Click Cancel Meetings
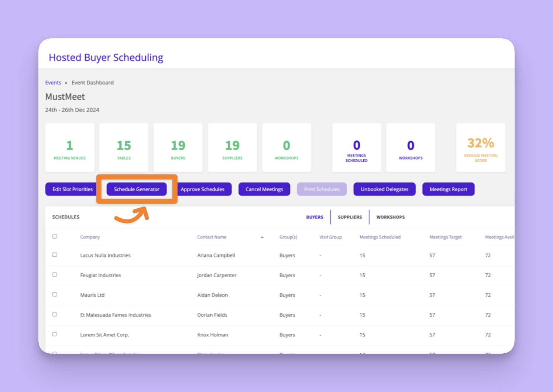553x392 pixels. point(264,189)
